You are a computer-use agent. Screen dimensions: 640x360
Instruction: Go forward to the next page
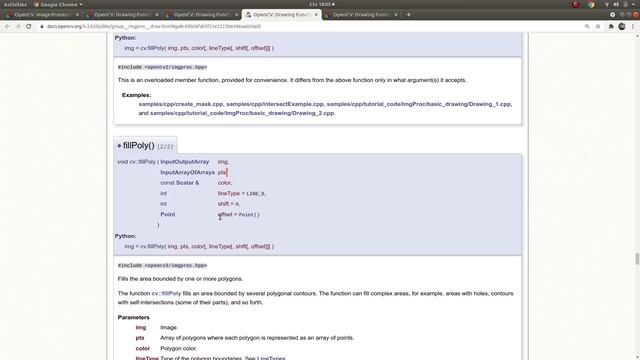(x=18, y=26)
